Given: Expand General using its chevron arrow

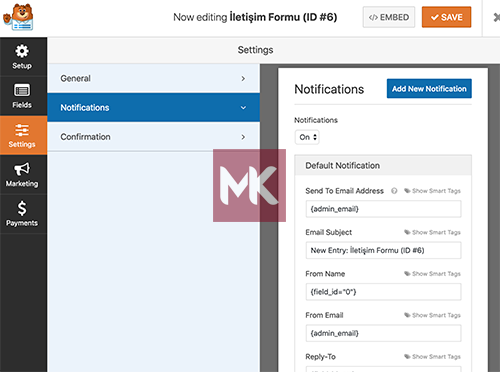Looking at the screenshot, I should (243, 79).
